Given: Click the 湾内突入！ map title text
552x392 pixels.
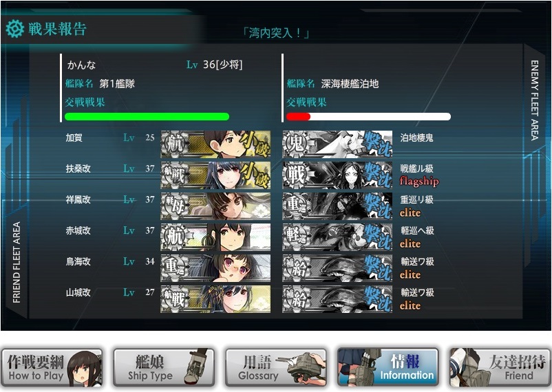Looking at the screenshot, I should tap(275, 34).
